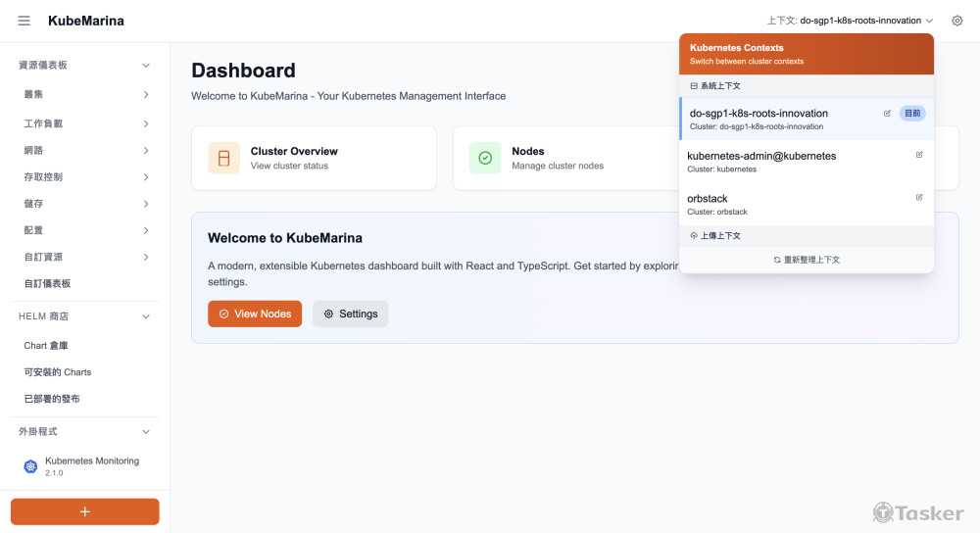Viewport: 980px width, 533px height.
Task: Expand the 自訂資源 sidebar group
Action: click(146, 257)
